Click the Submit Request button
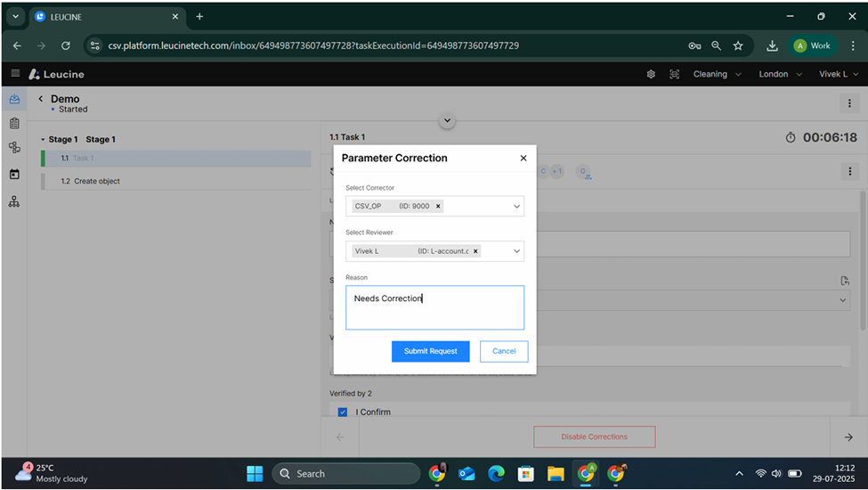868x490 pixels. (430, 351)
